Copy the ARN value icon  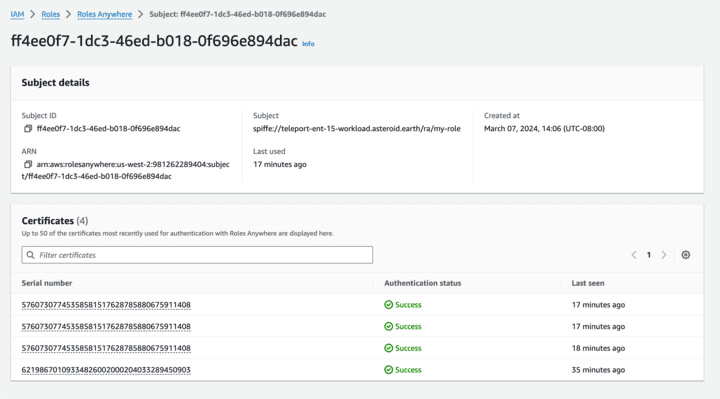[x=28, y=164]
